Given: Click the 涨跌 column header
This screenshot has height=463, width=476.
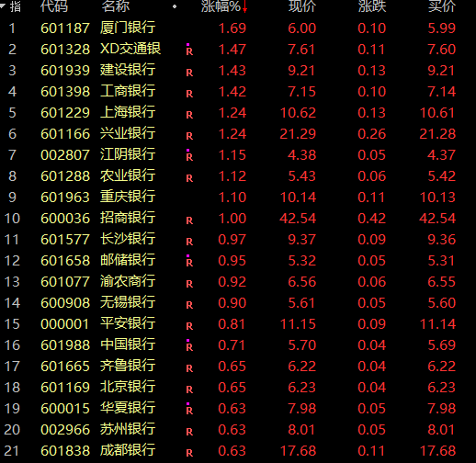Looking at the screenshot, I should click(x=372, y=6).
